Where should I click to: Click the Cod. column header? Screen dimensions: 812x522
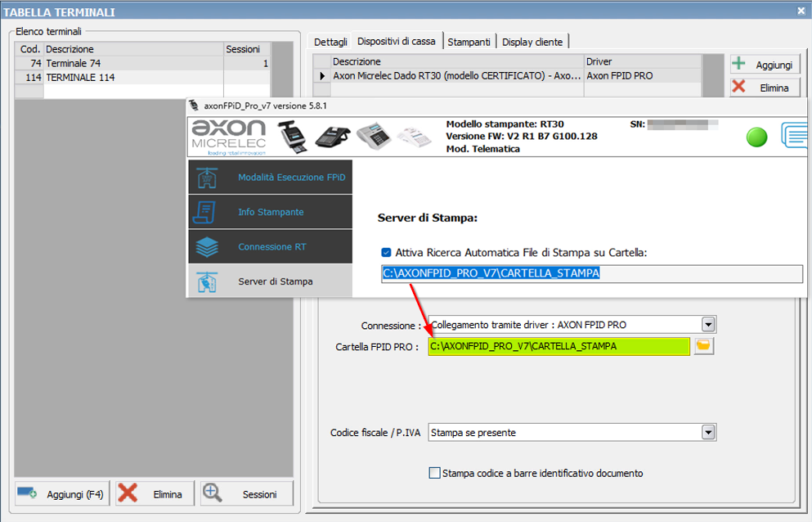click(x=29, y=49)
